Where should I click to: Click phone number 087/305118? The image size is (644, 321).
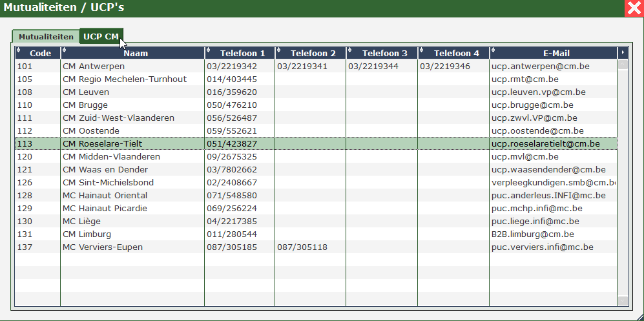coord(302,247)
